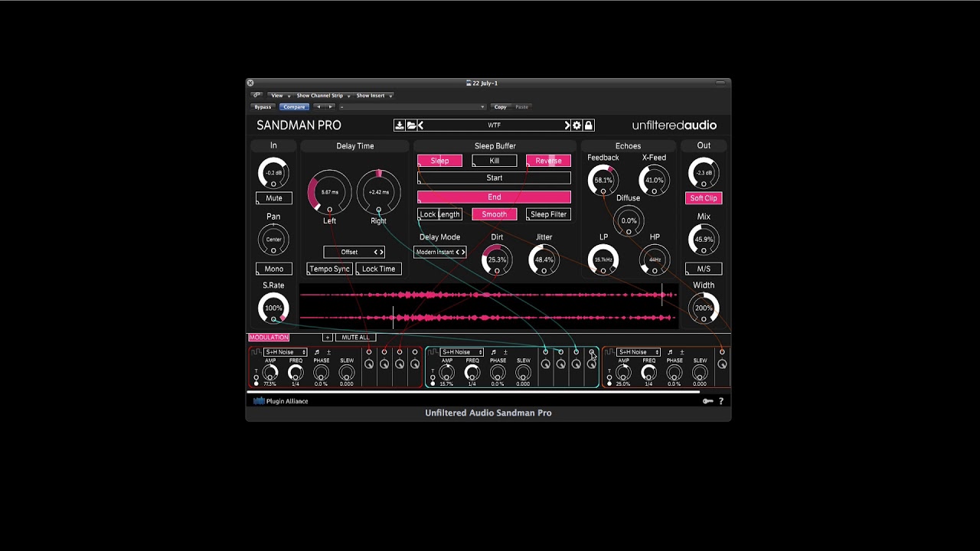
Task: Click the padlock icon in preset bar
Action: [x=588, y=126]
